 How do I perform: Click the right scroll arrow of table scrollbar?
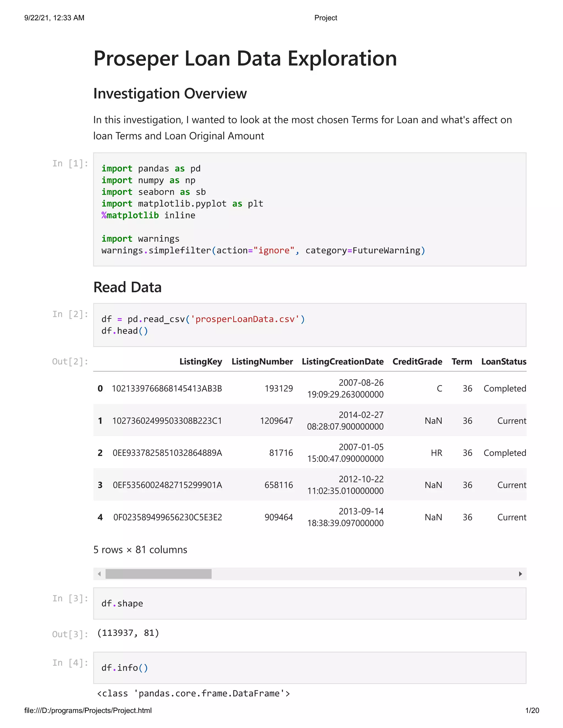pos(520,574)
